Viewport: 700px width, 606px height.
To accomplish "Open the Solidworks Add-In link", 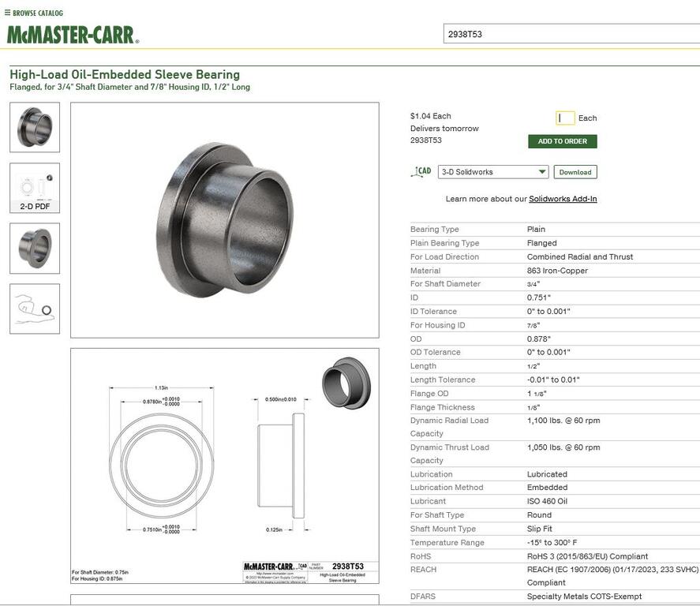I will tap(563, 199).
